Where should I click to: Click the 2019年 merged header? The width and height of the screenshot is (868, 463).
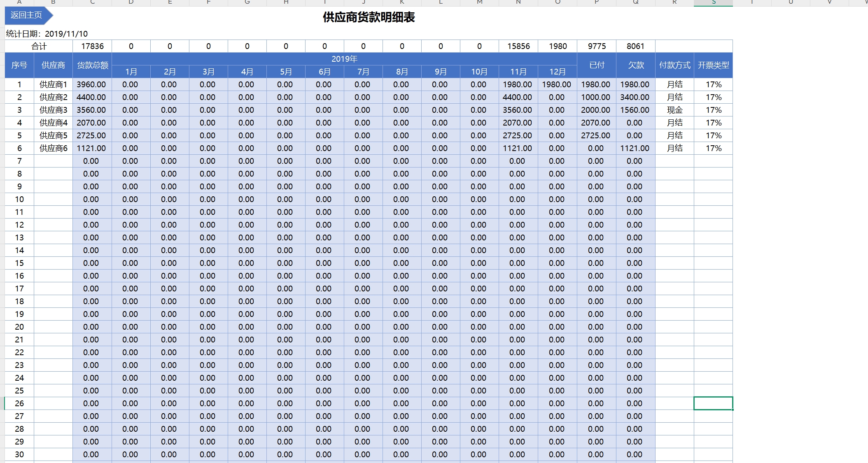(x=344, y=59)
